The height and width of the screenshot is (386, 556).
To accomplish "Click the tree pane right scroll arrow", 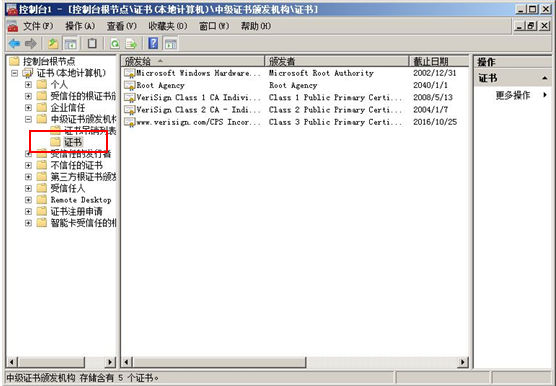I will [x=110, y=362].
